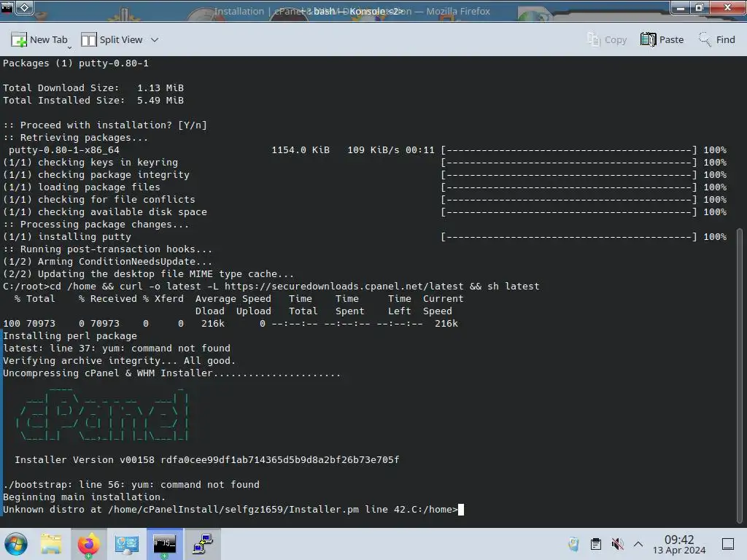Click '(2/2) Updating the desktop file MIME' line
747x560 pixels.
(x=149, y=274)
